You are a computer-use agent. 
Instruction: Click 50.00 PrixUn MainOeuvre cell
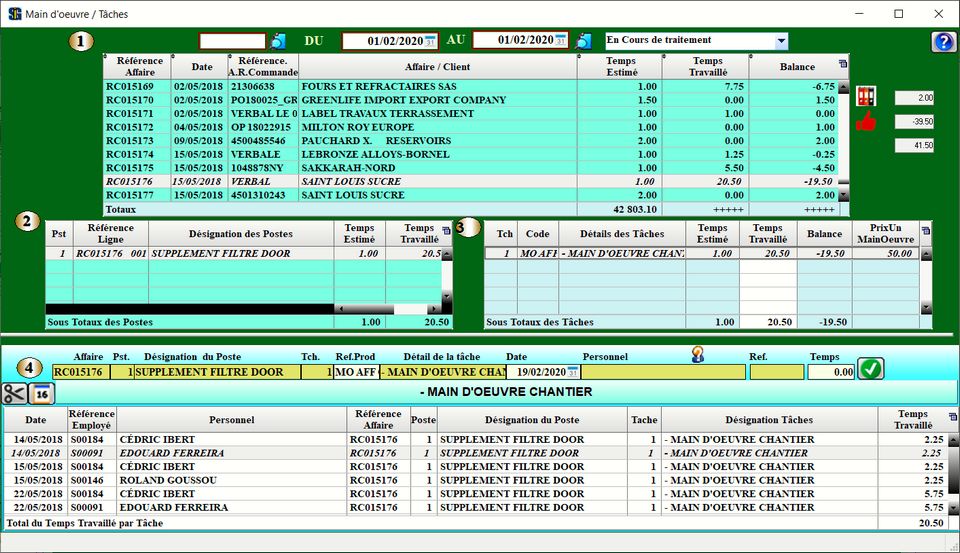click(885, 253)
